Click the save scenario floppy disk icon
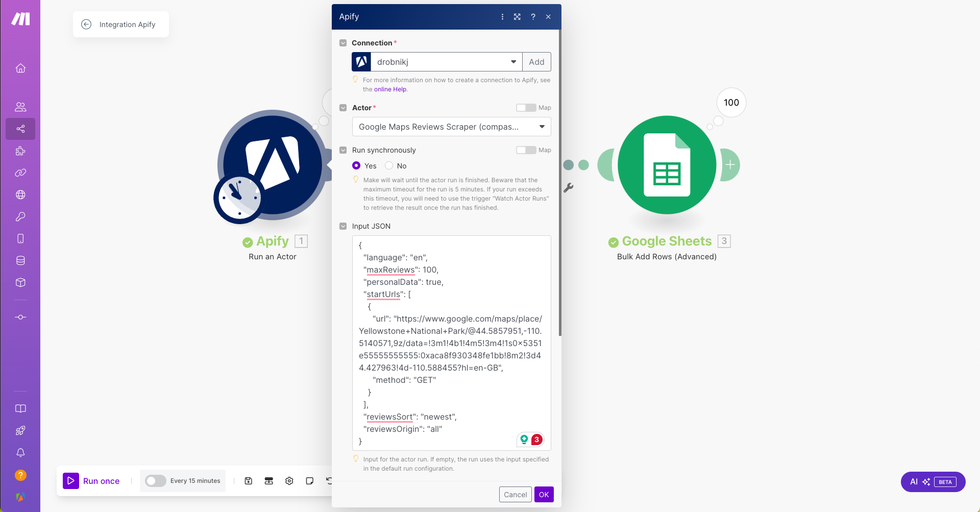Image resolution: width=980 pixels, height=512 pixels. pos(249,481)
